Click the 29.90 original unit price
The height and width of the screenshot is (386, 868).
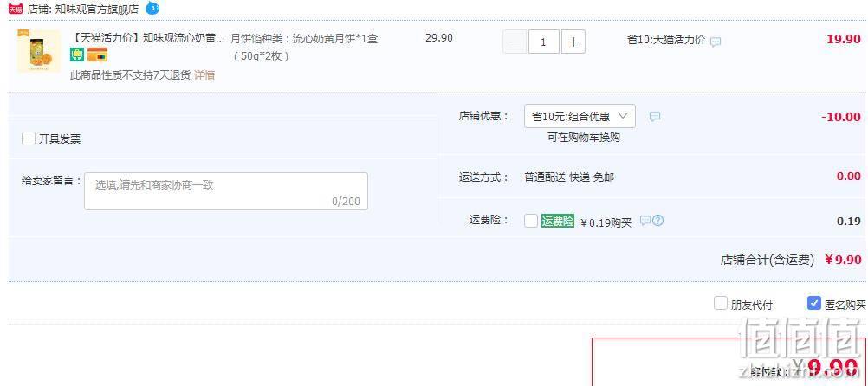(x=439, y=37)
